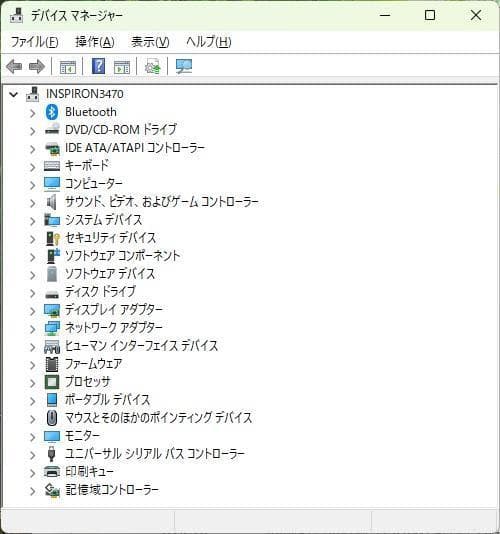Expand the ネットワーク アダプター category
The height and width of the screenshot is (534, 500).
(x=33, y=329)
